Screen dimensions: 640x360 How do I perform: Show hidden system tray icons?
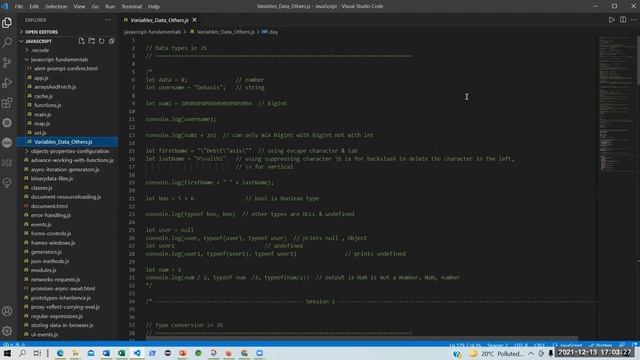(x=531, y=353)
